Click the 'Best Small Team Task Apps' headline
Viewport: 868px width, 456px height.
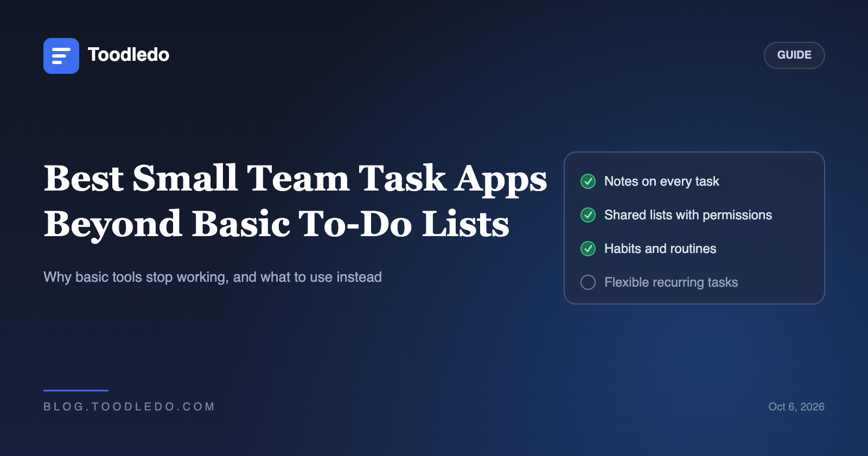point(296,179)
